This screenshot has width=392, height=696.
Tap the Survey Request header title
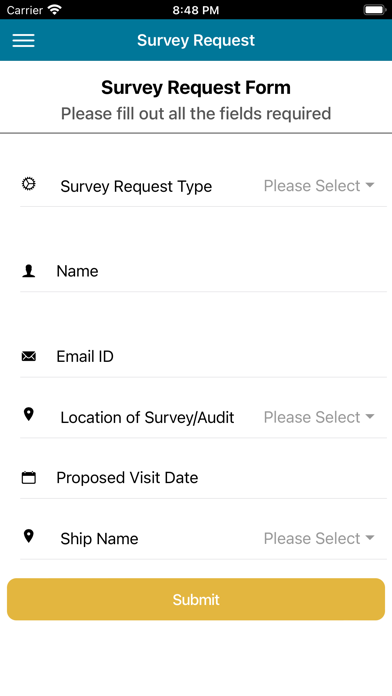[x=196, y=40]
